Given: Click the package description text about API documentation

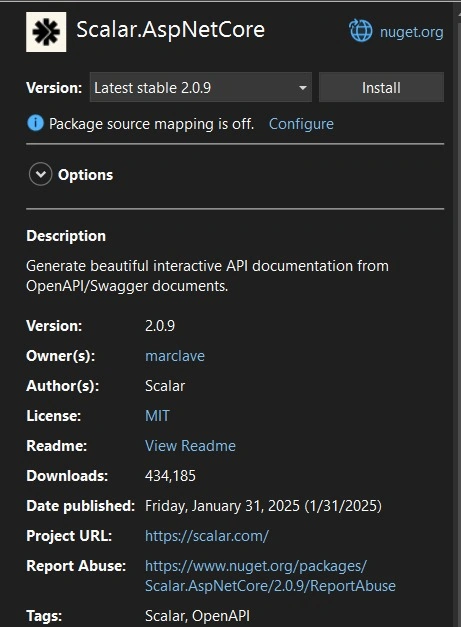Looking at the screenshot, I should pos(207,276).
